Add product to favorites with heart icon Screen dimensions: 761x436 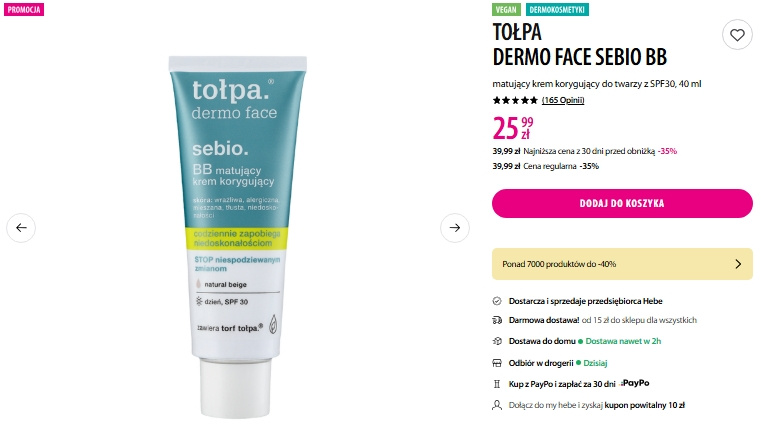point(737,35)
